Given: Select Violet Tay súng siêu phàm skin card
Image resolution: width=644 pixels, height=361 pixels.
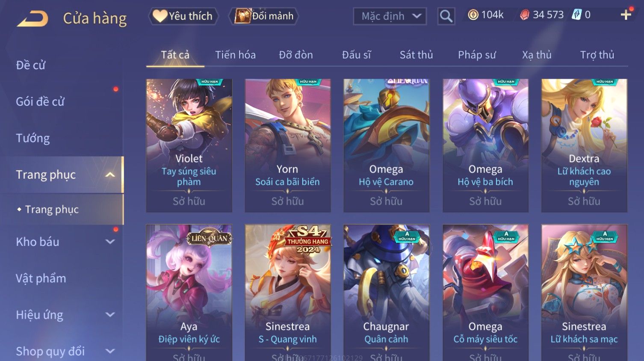Looking at the screenshot, I should [189, 145].
